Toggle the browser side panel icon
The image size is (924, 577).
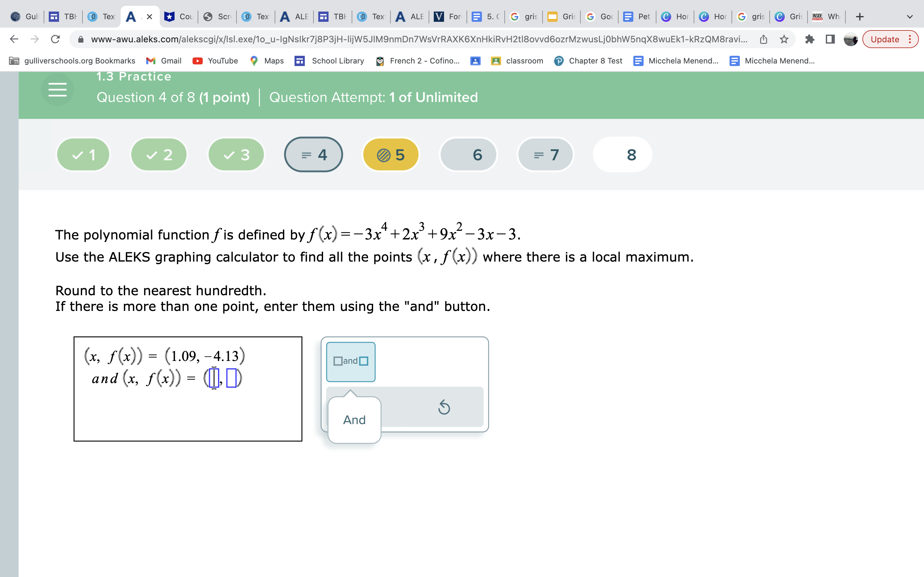point(830,39)
